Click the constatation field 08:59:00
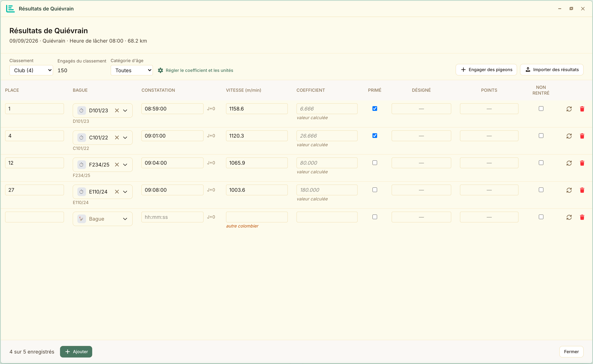Viewport: 593px width, 364px height. [172, 109]
